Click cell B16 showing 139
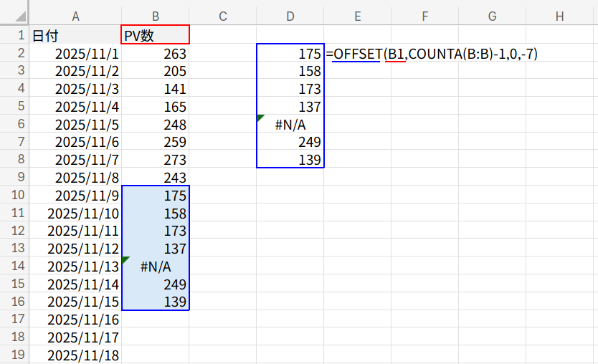Screen dimensions: 598x364 pos(156,302)
